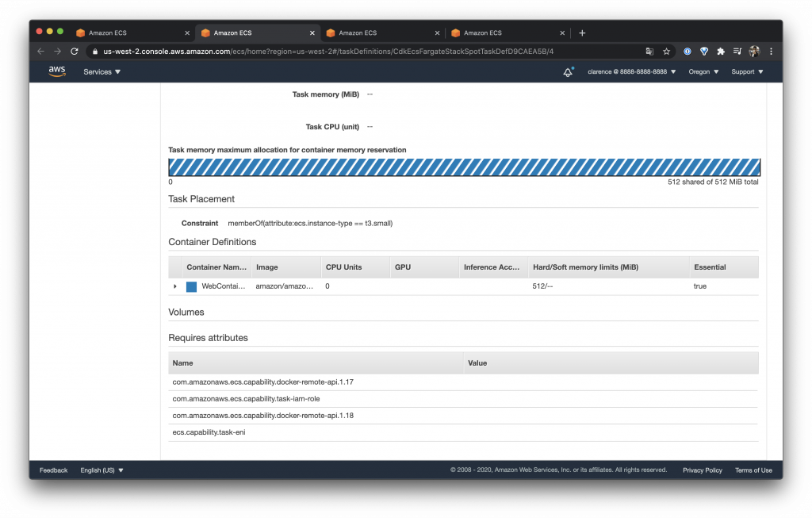Open English (US) language dropdown
This screenshot has height=518, width=812.
coord(102,470)
